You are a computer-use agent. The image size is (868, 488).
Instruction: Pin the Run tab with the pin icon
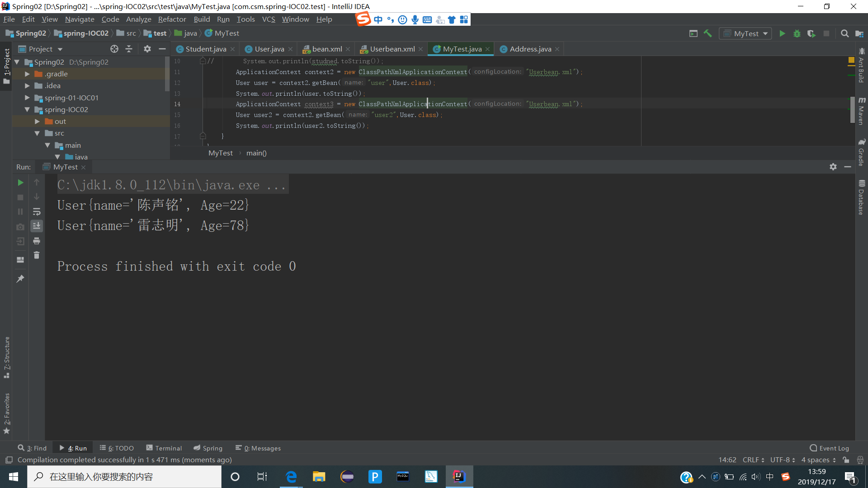click(20, 279)
